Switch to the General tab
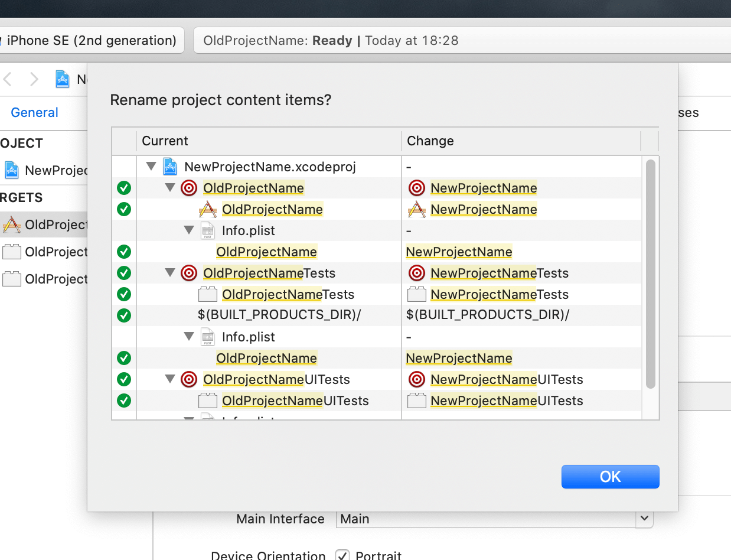 point(34,112)
